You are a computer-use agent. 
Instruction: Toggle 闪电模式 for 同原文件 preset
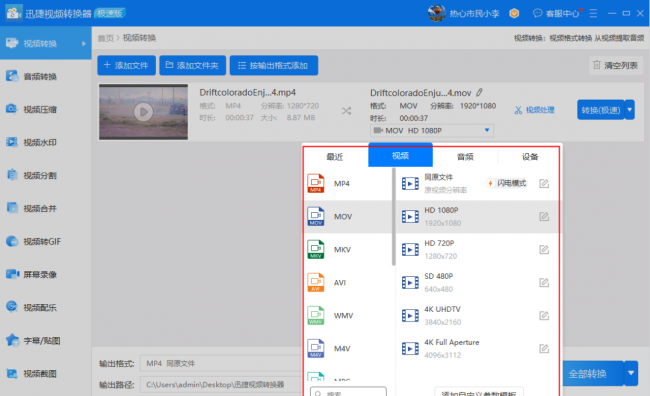click(x=507, y=183)
